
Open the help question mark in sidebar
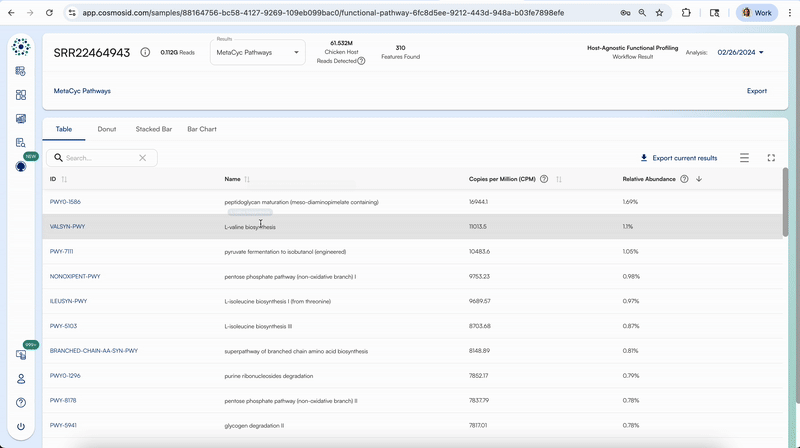[x=20, y=403]
